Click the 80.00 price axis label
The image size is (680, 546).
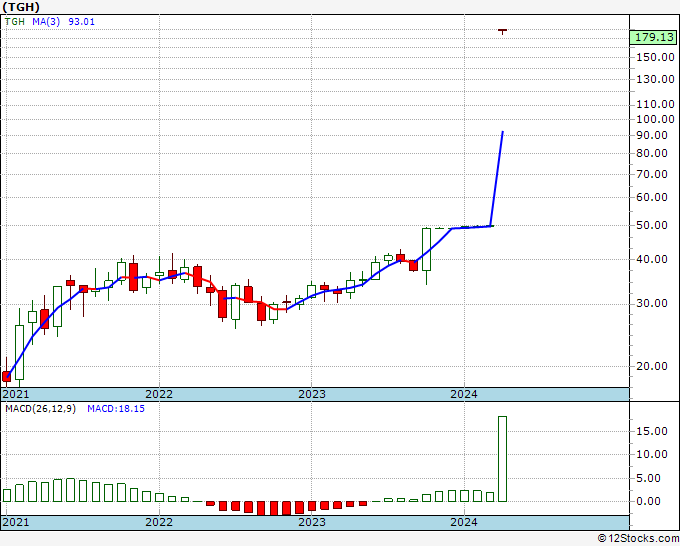652,153
